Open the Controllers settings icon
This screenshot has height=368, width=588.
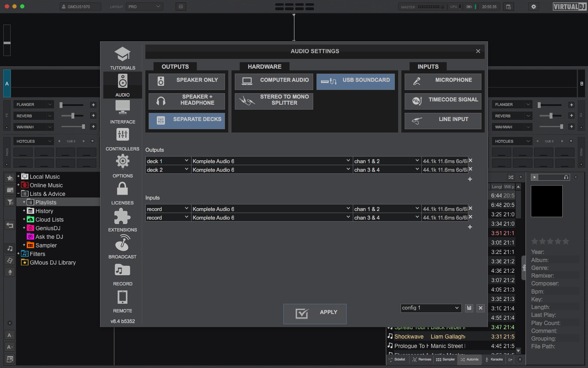pyautogui.click(x=122, y=135)
